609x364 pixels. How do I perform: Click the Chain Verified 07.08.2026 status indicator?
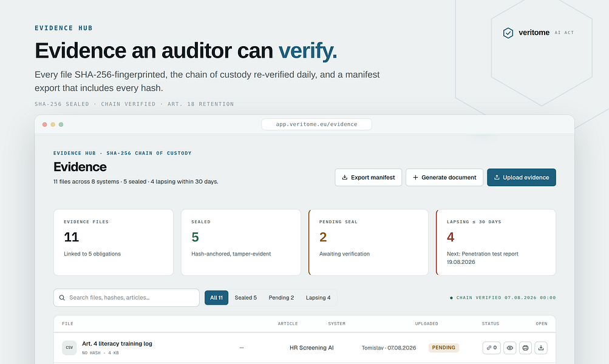(503, 298)
